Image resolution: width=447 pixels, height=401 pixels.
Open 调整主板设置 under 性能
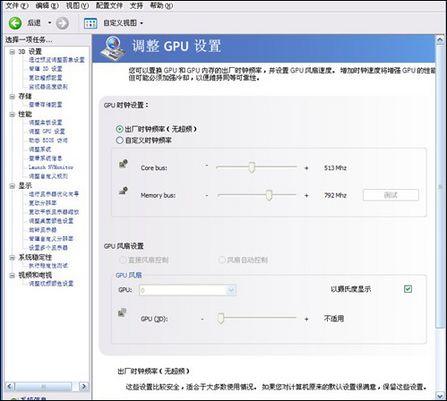(x=46, y=123)
